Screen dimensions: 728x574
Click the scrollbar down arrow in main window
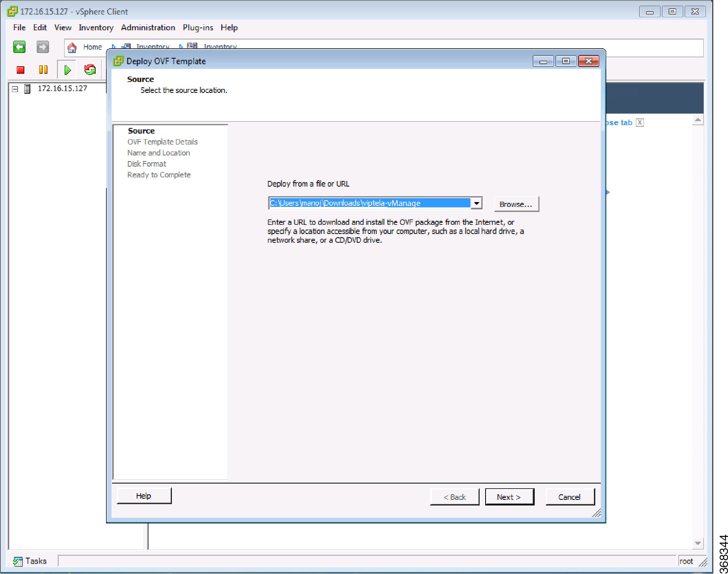point(698,544)
